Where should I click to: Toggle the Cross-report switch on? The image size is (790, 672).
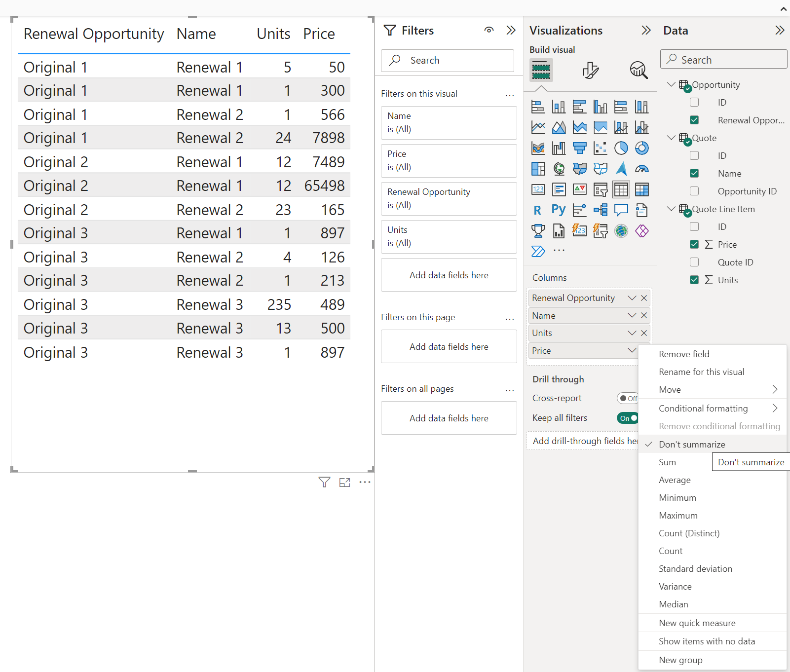click(628, 398)
